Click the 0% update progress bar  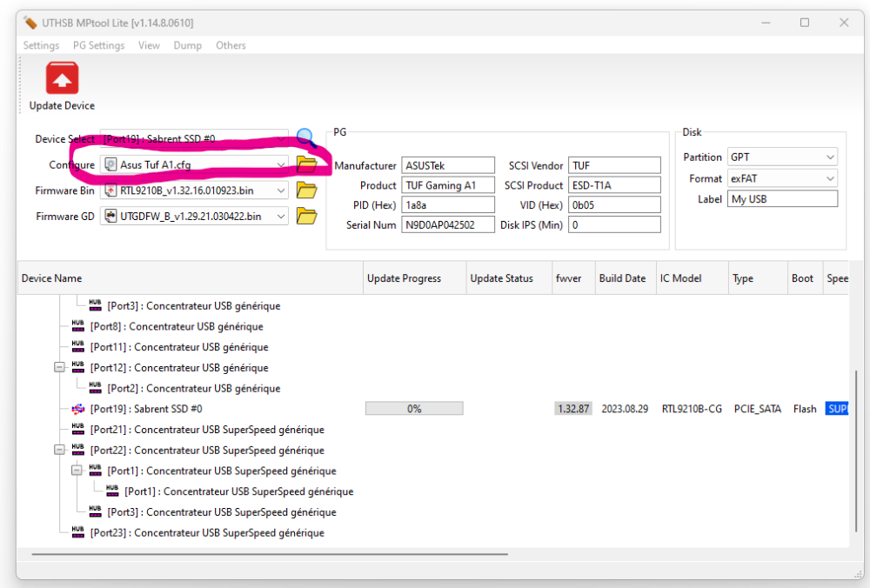click(x=414, y=409)
